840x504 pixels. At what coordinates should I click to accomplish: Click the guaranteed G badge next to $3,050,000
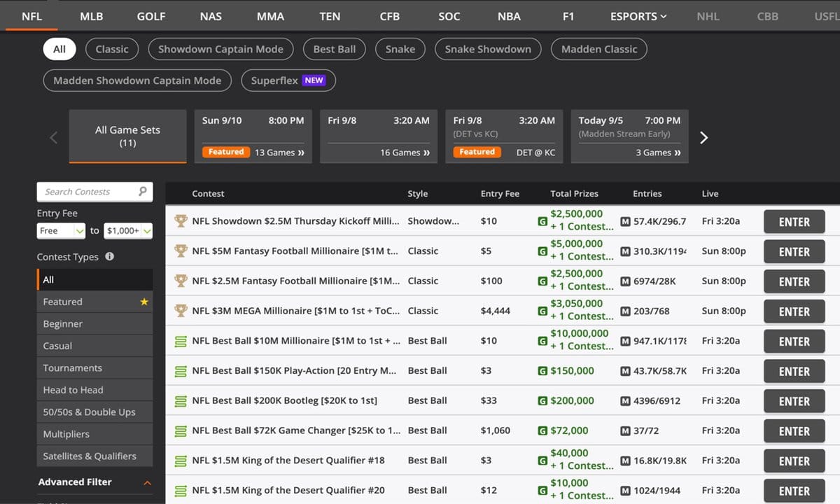(542, 311)
